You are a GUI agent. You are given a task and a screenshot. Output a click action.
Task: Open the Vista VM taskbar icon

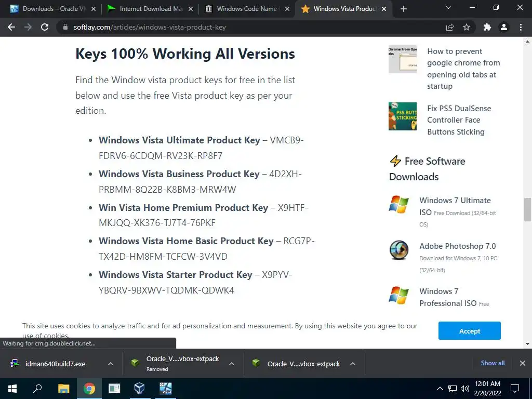(165, 389)
